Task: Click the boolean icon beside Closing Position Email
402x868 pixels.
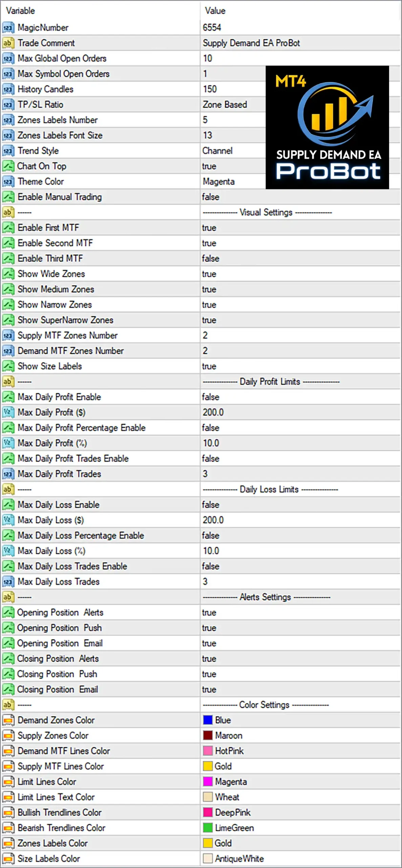Action: click(x=8, y=689)
